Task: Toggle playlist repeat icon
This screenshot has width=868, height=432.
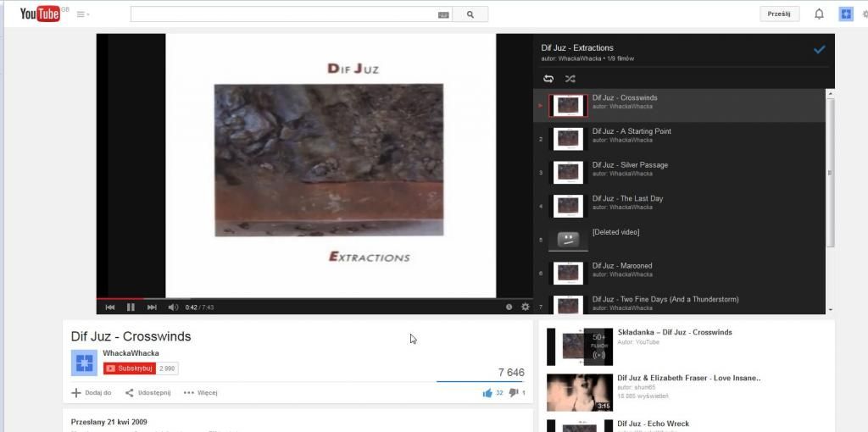Action: click(x=548, y=79)
